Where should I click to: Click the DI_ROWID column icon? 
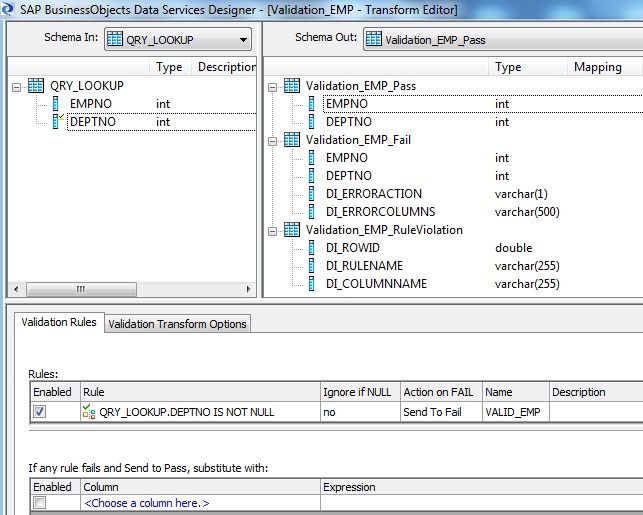pos(312,248)
